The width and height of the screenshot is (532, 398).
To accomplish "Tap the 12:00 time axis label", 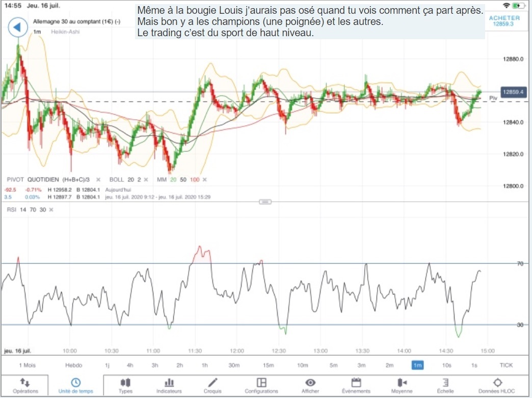I will (x=236, y=351).
